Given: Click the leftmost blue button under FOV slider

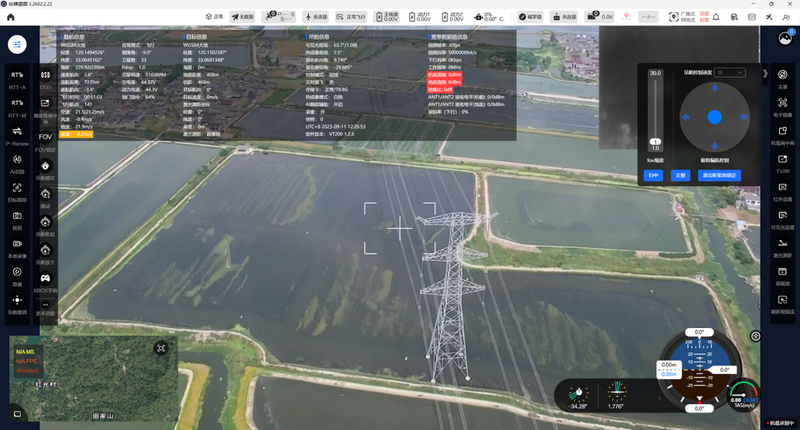Looking at the screenshot, I should (654, 175).
